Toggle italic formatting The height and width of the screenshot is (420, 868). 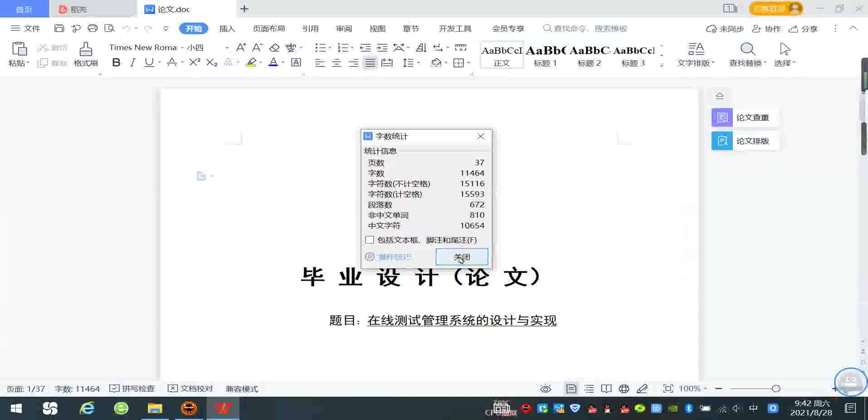[x=132, y=63]
